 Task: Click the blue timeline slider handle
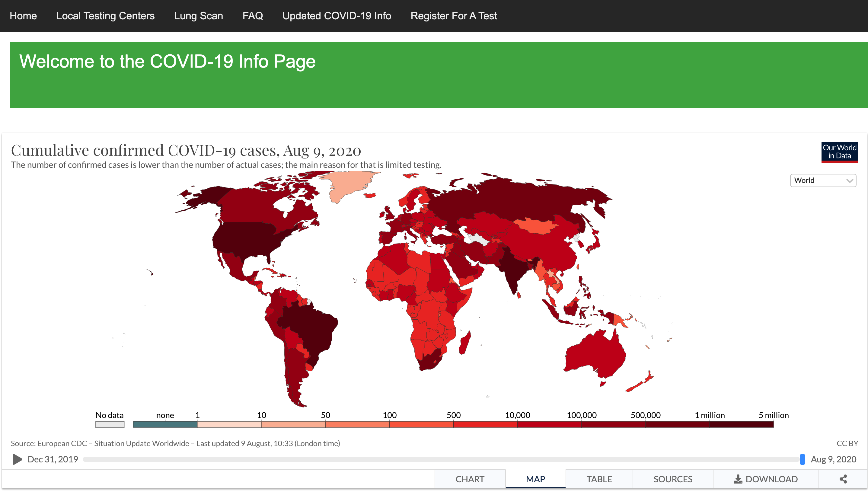802,459
